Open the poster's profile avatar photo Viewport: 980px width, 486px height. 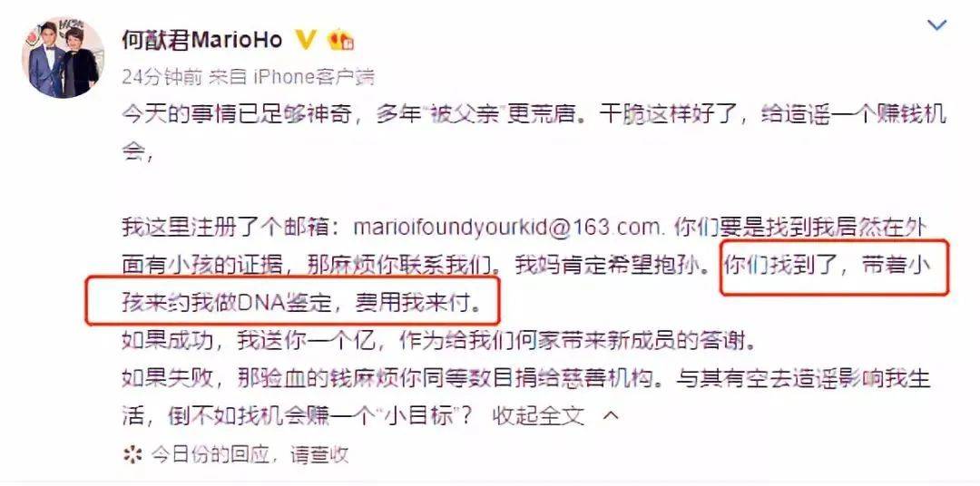pos(64,57)
